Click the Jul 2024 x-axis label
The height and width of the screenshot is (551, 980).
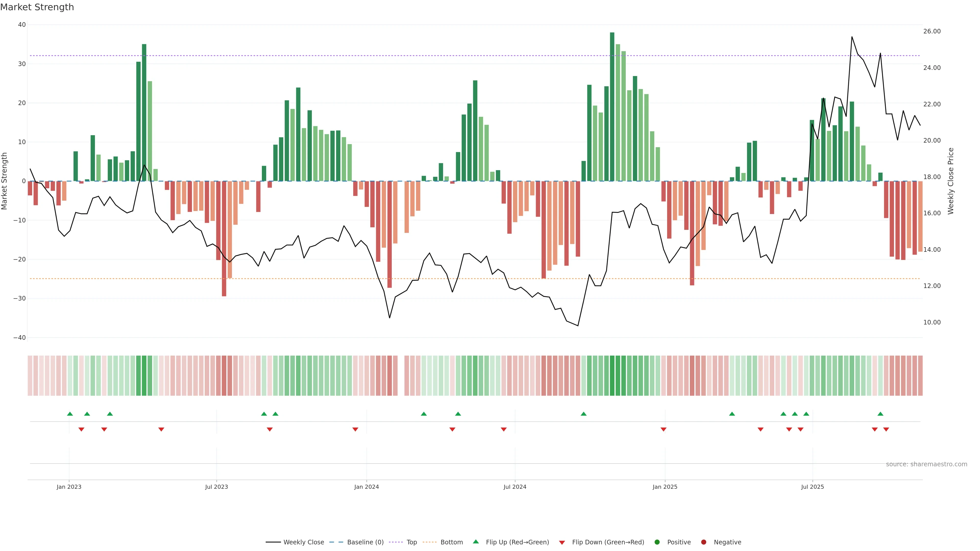(x=515, y=487)
